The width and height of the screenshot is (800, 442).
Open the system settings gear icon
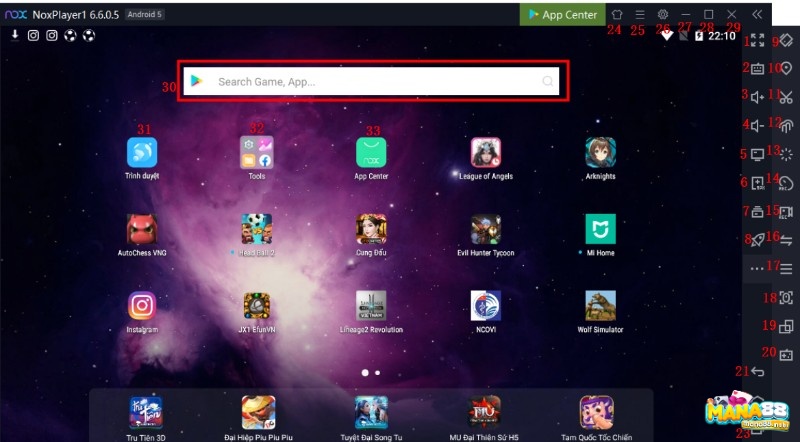coord(663,14)
